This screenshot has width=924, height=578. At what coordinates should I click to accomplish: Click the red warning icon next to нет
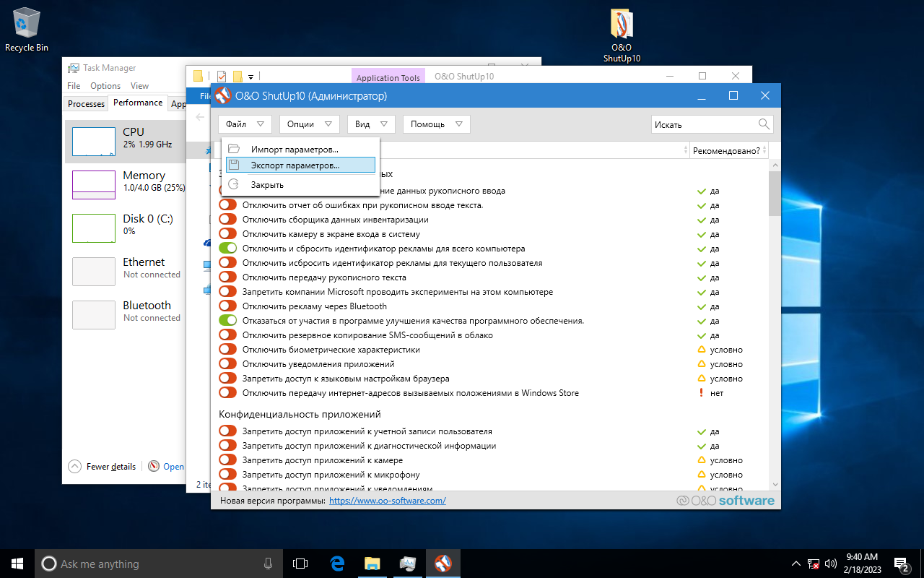701,393
